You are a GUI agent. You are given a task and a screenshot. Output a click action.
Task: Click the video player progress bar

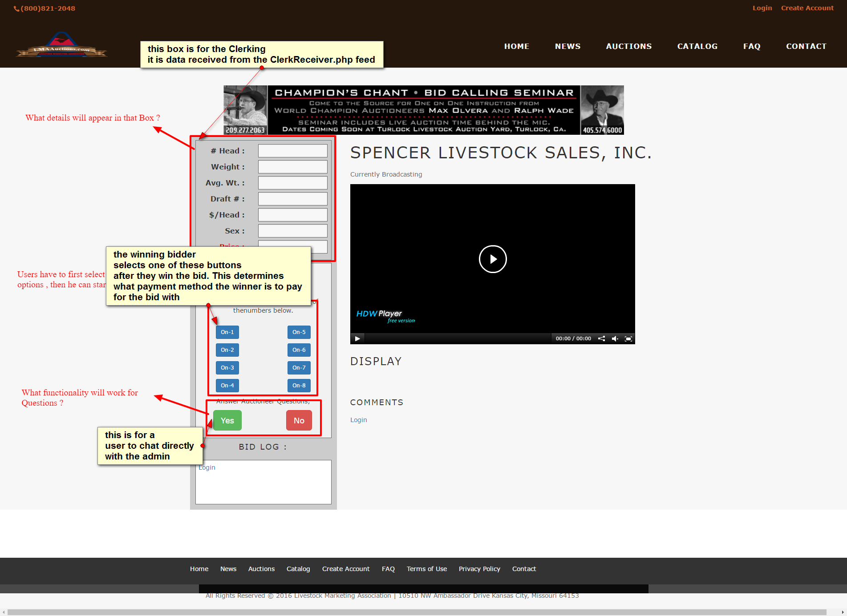[x=458, y=338]
